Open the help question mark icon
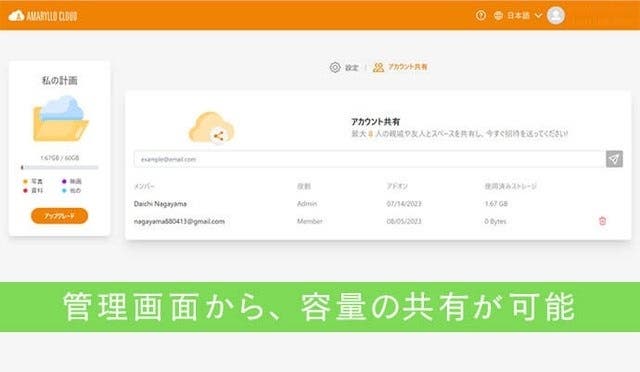The height and width of the screenshot is (372, 640). [481, 16]
